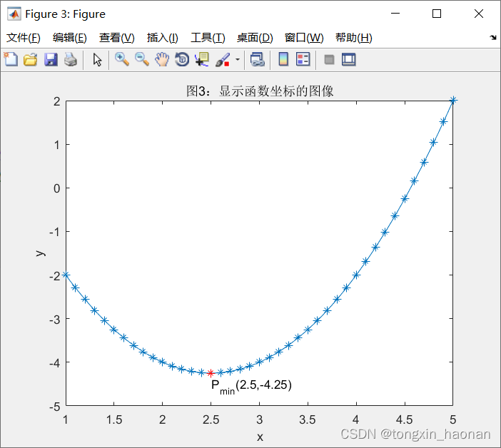
Task: Click the x axis label
Action: 260,437
